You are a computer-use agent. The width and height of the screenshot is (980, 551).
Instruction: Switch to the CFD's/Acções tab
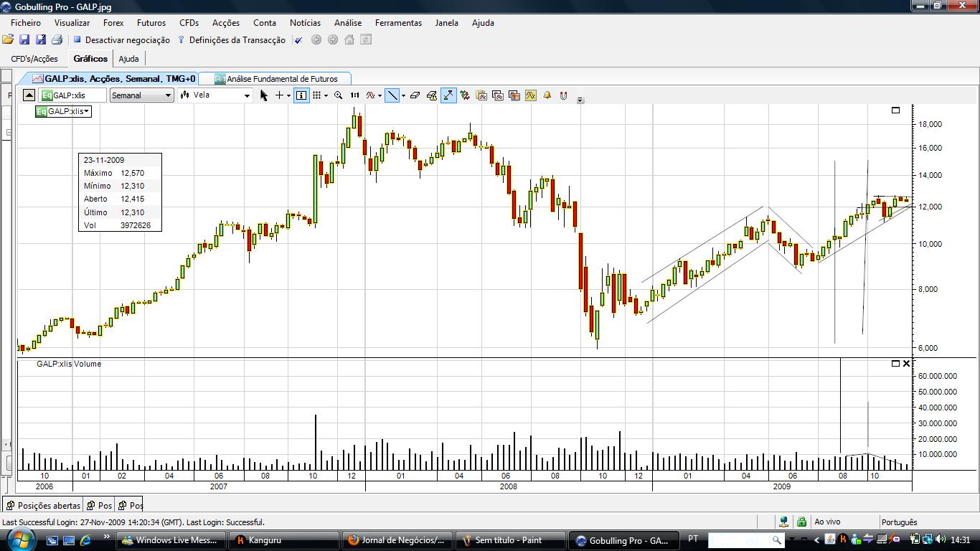pos(34,59)
